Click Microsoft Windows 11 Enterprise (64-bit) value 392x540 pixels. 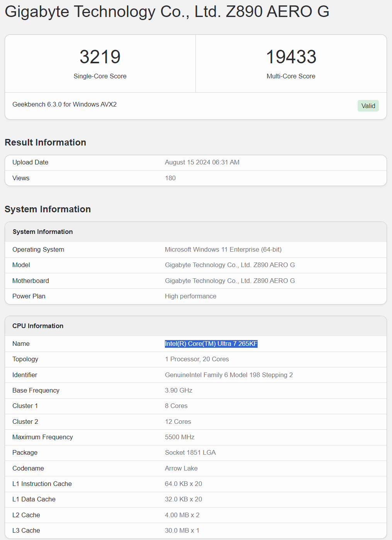coord(223,249)
